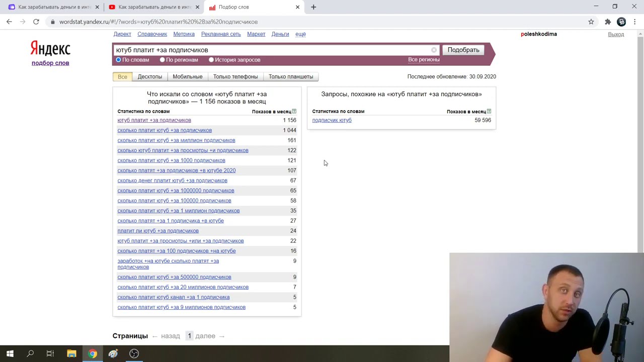Open the Директ menu link
The height and width of the screenshot is (362, 644).
(122, 34)
